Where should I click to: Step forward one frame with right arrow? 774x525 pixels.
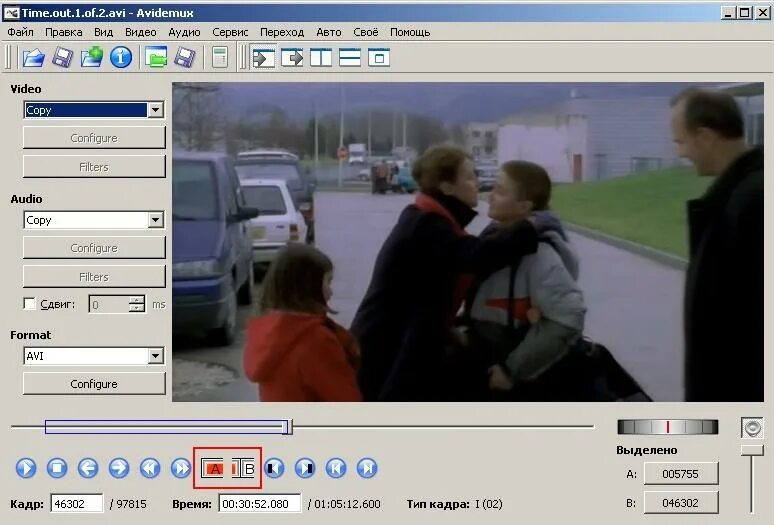119,468
